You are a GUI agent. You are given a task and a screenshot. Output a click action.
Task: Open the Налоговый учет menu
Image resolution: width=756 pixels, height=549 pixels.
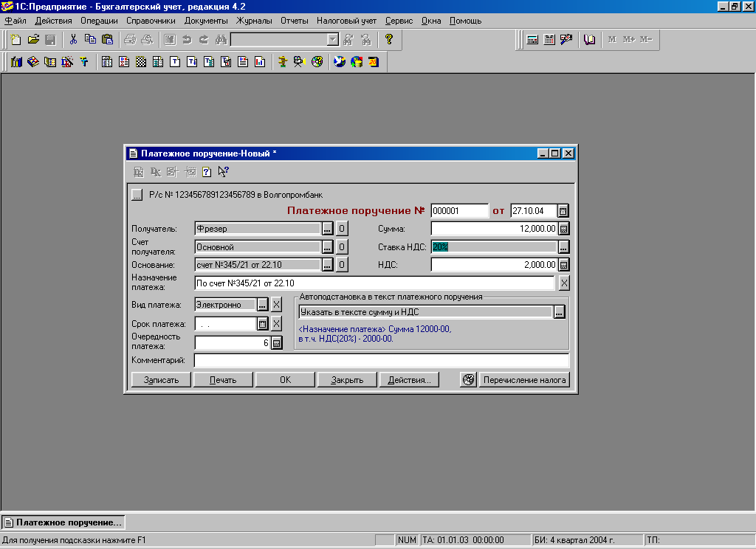[346, 21]
